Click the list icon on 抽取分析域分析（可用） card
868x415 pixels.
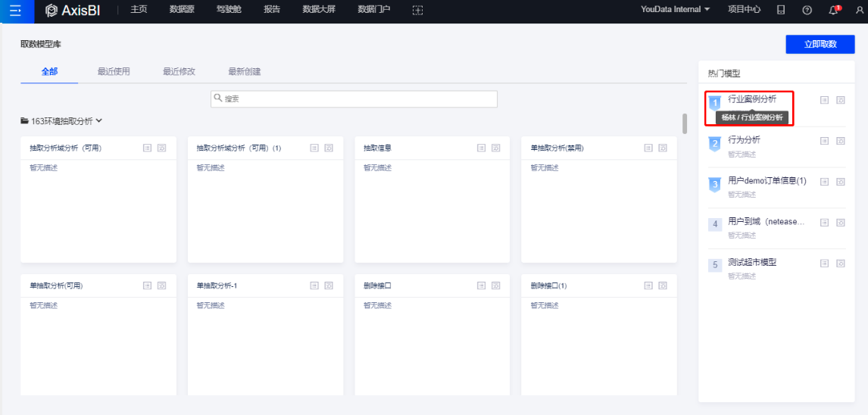[x=147, y=148]
